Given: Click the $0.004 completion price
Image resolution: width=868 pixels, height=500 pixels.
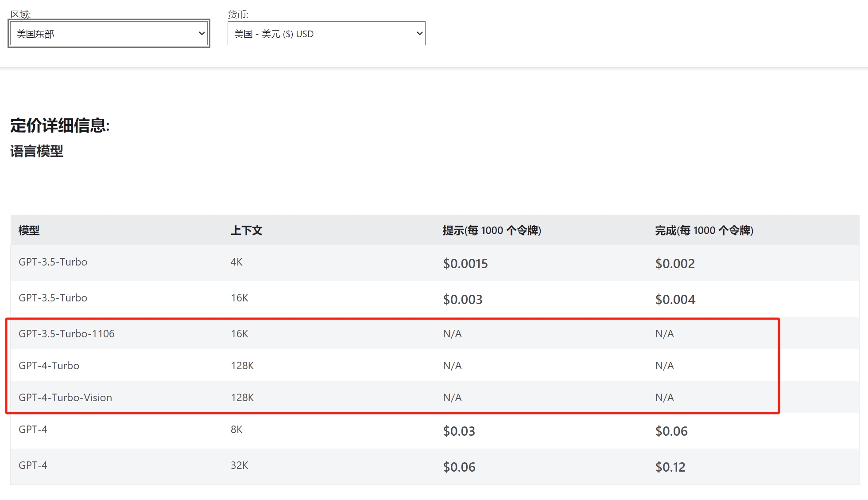Looking at the screenshot, I should [675, 300].
